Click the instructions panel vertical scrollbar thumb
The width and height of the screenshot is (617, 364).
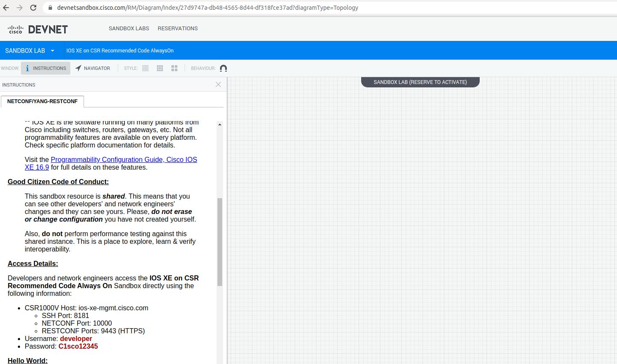(220, 241)
